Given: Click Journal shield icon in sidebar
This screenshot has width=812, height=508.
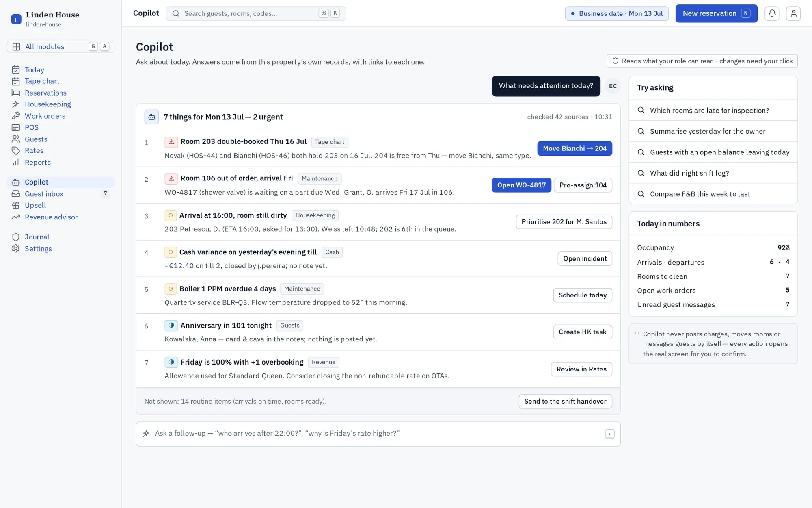Looking at the screenshot, I should click(x=16, y=237).
